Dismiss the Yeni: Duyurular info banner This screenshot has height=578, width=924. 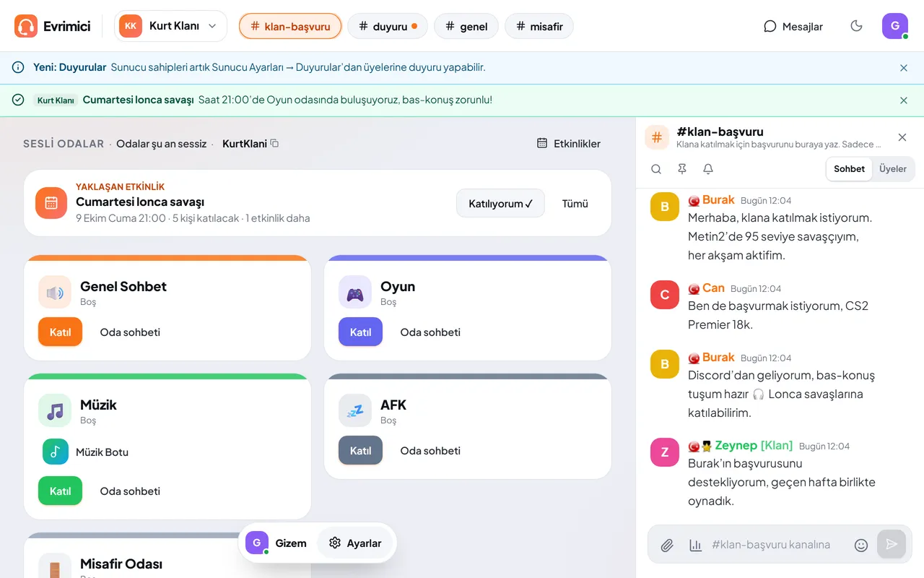tap(904, 68)
